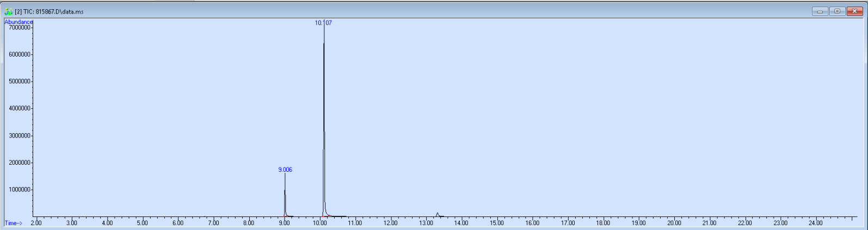Click the 2.00 time axis tick
This screenshot has width=868, height=230.
coord(36,223)
